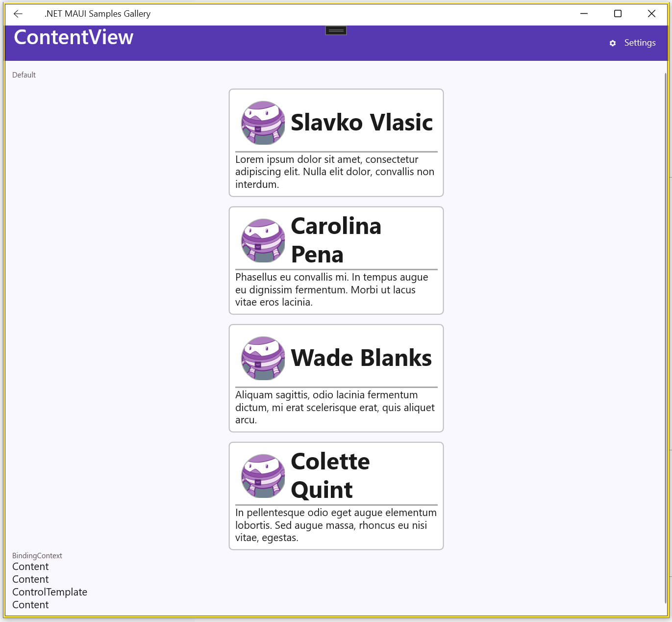The width and height of the screenshot is (672, 622).
Task: Click Carolina Pena's avatar image
Action: point(263,240)
